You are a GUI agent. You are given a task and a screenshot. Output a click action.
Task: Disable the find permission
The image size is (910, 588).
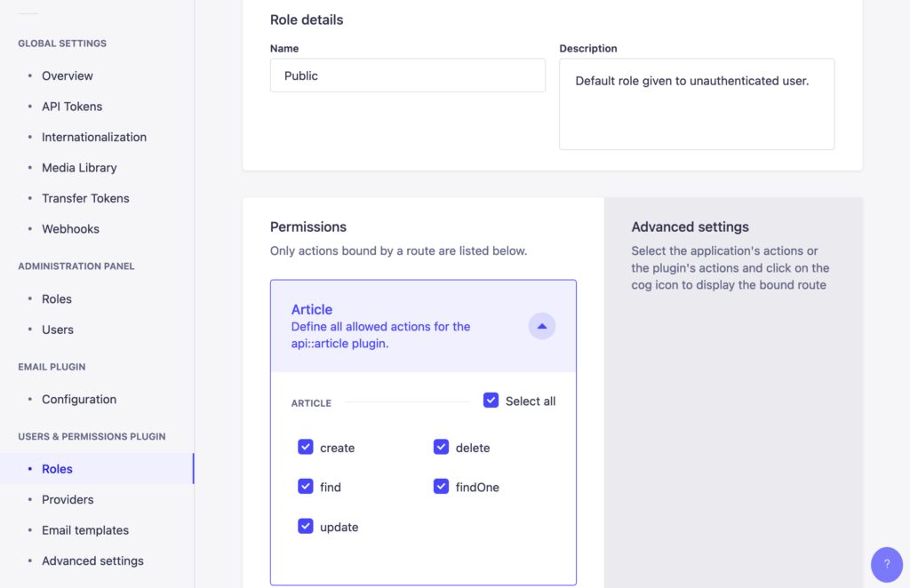click(306, 486)
